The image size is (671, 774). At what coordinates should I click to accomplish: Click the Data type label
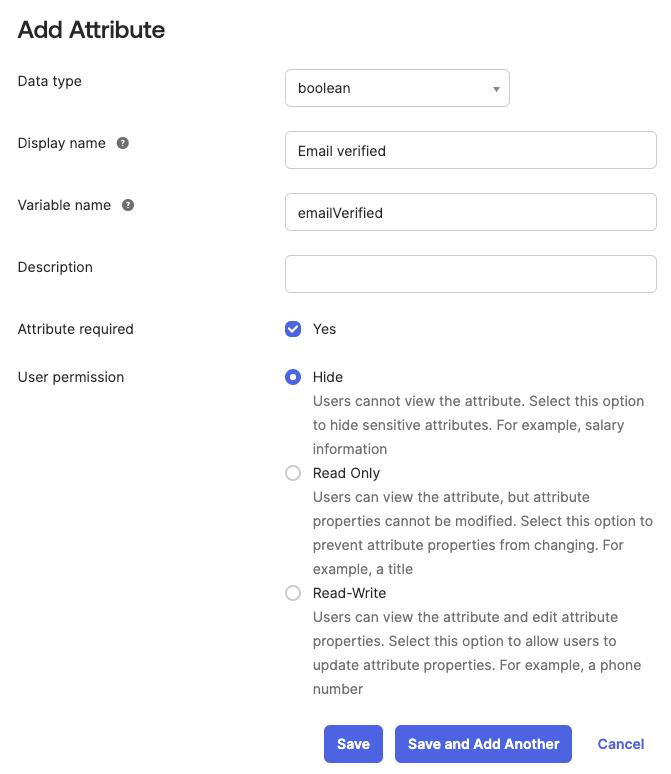click(50, 81)
